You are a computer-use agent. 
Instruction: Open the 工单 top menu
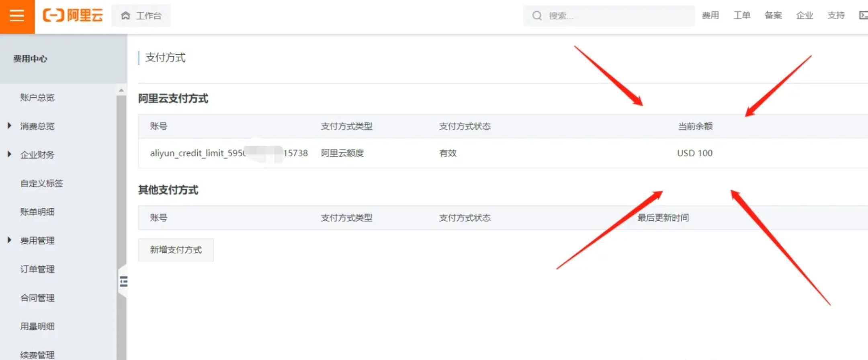coord(742,15)
